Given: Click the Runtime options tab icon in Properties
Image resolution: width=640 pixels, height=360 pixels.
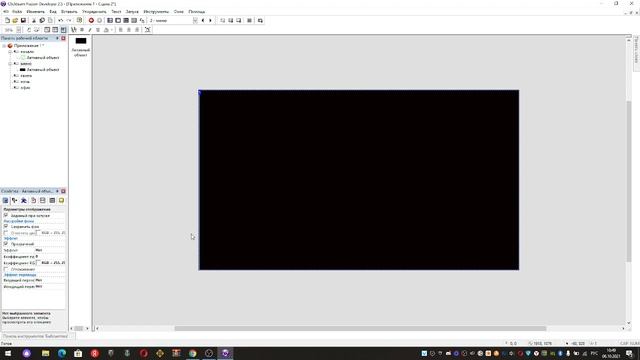Looking at the screenshot, I should coord(33,200).
